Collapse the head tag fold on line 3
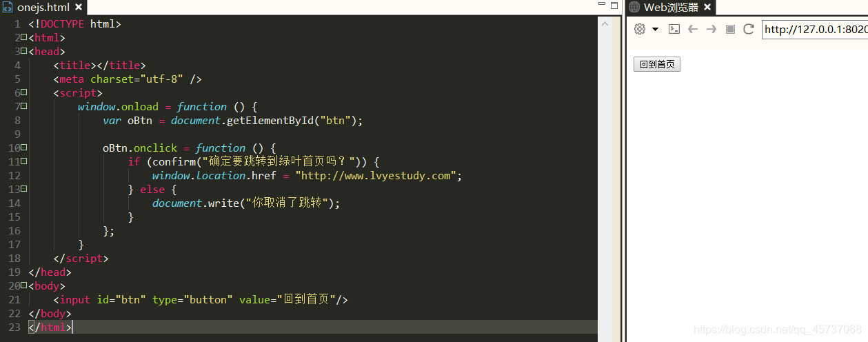The width and height of the screenshot is (868, 342). click(x=24, y=51)
